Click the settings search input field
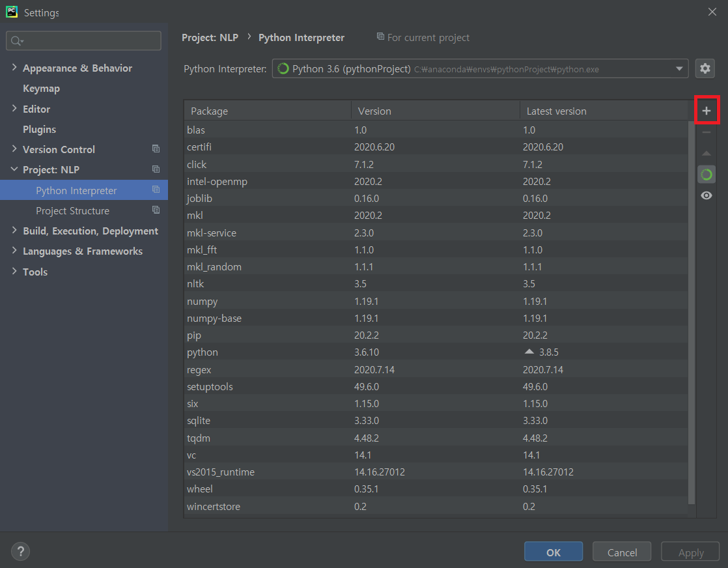 (83, 41)
